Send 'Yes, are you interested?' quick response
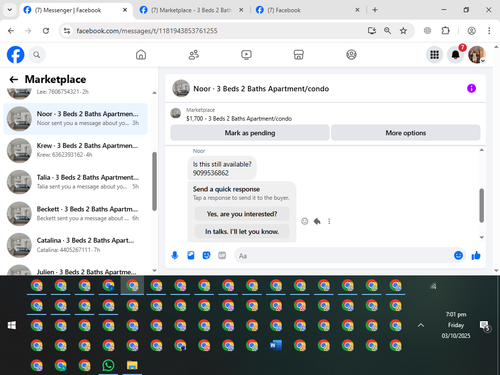This screenshot has width=500, height=375. point(242,214)
